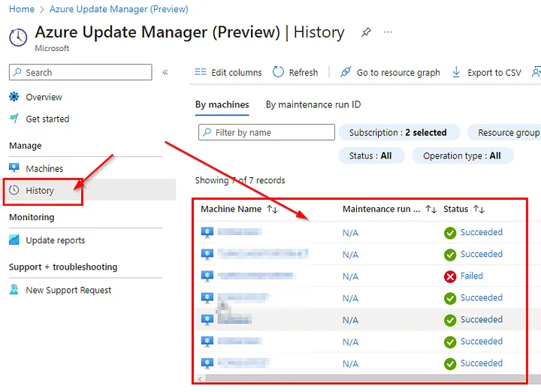
Task: Open Edit columns in toolbar
Action: point(228,73)
